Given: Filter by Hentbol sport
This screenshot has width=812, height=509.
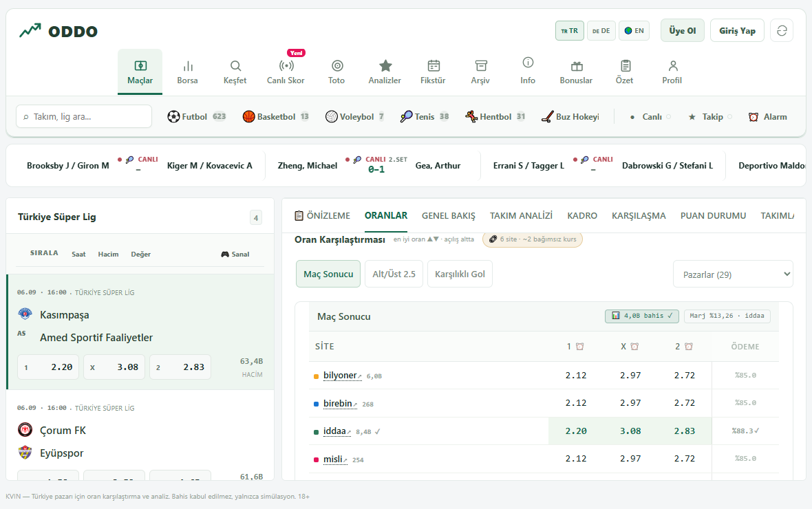Looking at the screenshot, I should (495, 116).
